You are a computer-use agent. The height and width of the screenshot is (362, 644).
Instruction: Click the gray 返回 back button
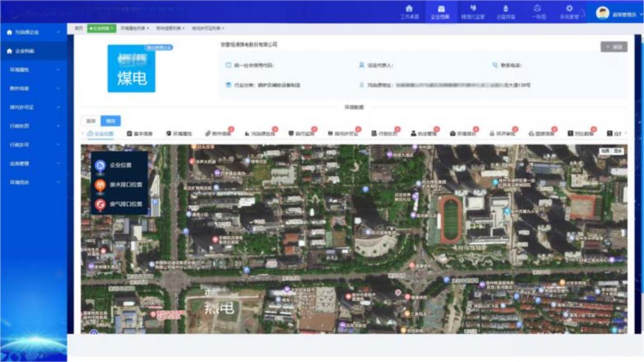tap(614, 47)
